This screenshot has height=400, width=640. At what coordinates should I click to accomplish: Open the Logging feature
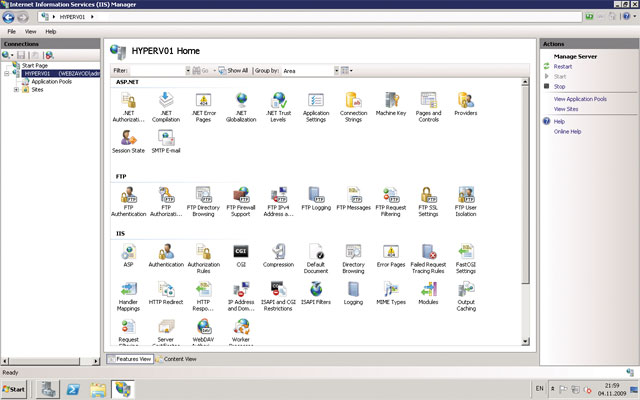pyautogui.click(x=353, y=293)
